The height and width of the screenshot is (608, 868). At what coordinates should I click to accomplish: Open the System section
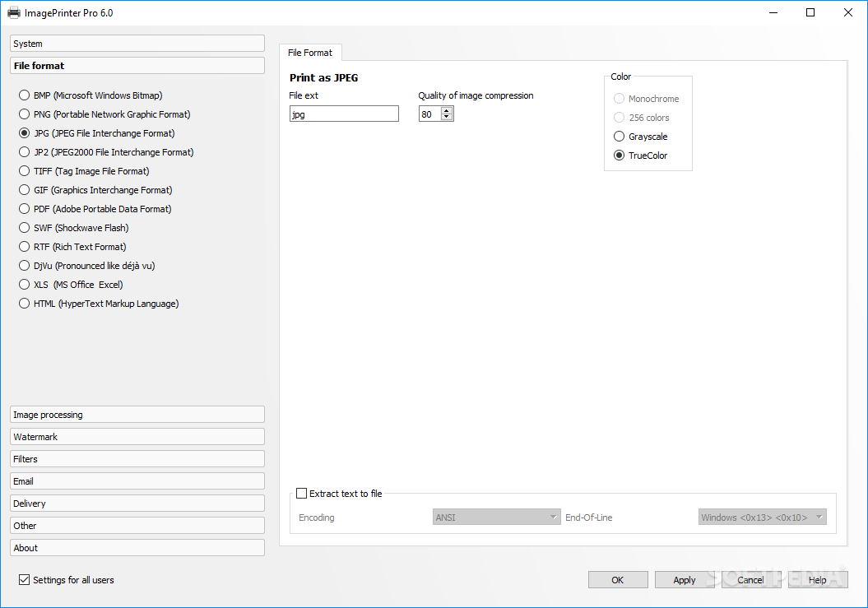point(137,43)
